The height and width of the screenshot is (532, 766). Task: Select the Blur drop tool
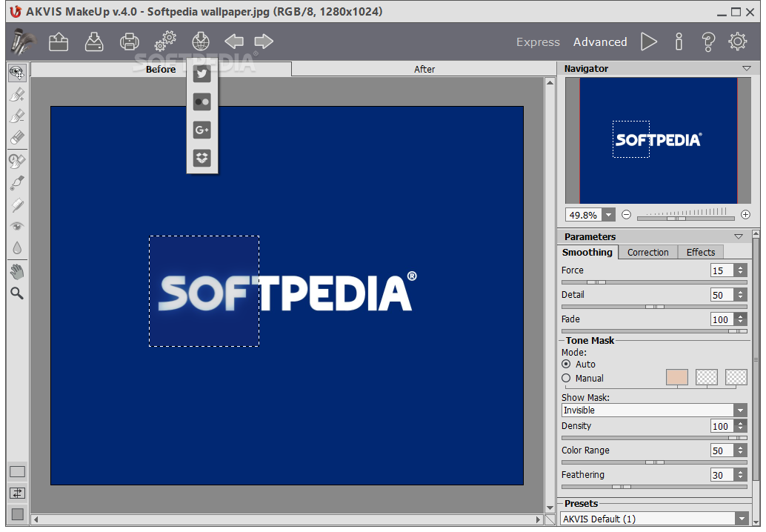point(17,248)
